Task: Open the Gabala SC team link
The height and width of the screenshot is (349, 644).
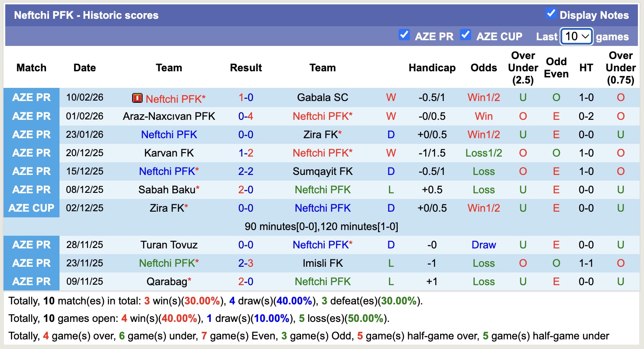Action: [x=322, y=98]
